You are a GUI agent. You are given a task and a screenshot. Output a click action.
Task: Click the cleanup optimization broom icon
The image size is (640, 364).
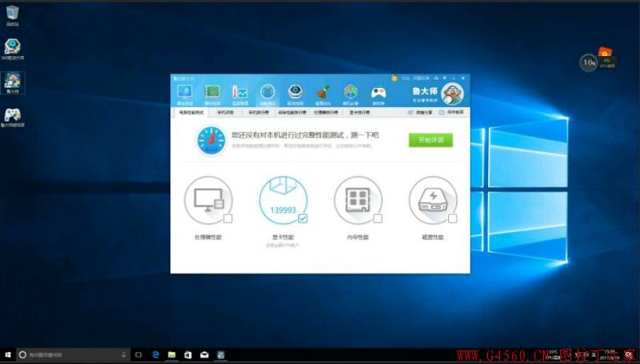[322, 94]
